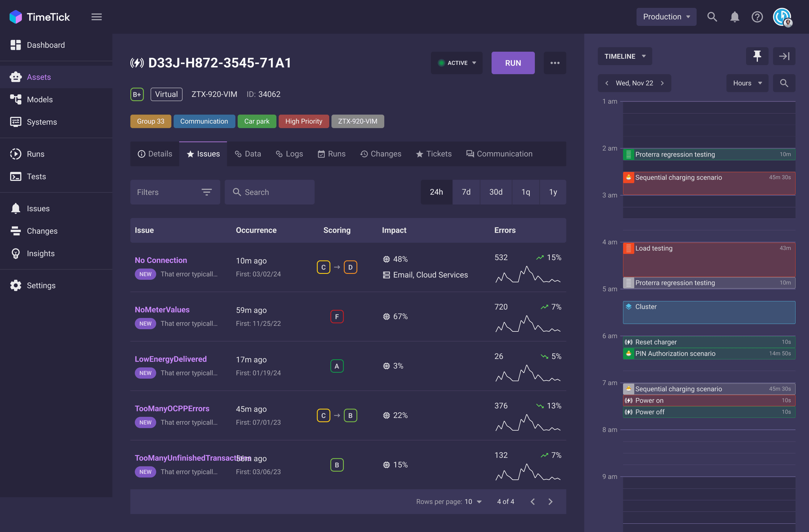809x532 pixels.
Task: Open Insights in the sidebar
Action: pyautogui.click(x=40, y=254)
